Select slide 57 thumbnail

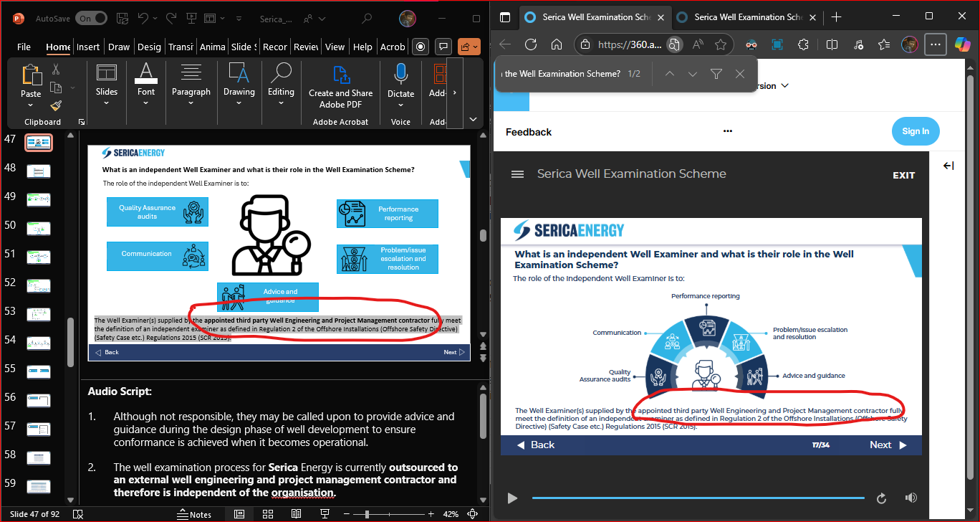[39, 429]
